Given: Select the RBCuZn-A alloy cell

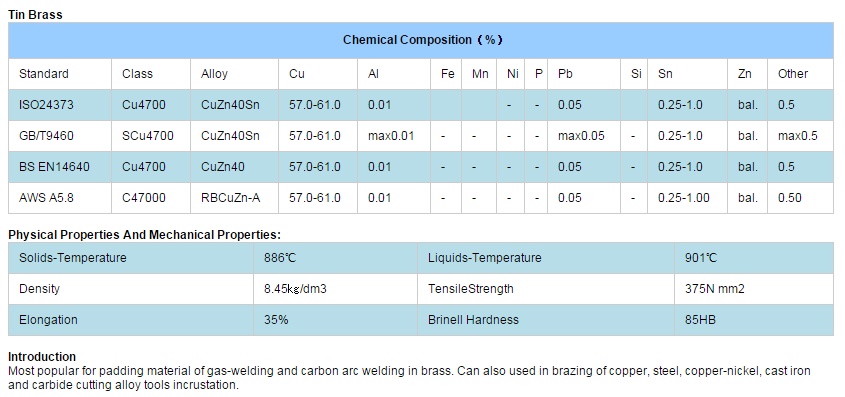Looking at the screenshot, I should 231,198.
